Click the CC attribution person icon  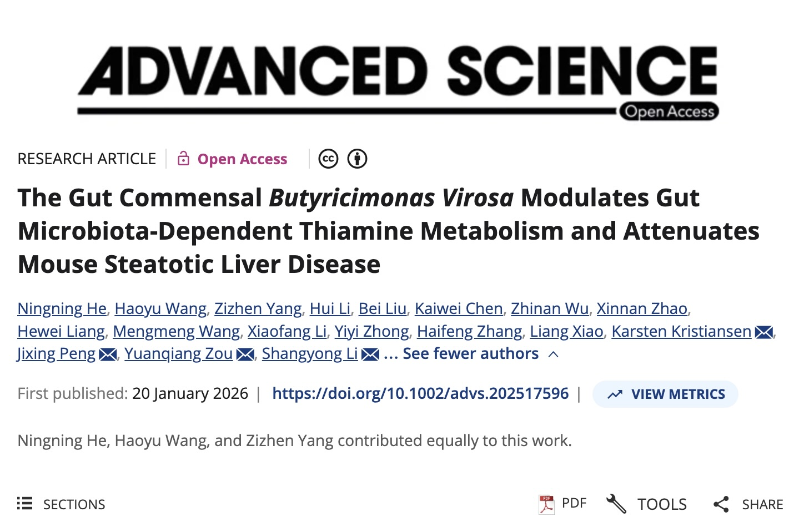point(357,159)
